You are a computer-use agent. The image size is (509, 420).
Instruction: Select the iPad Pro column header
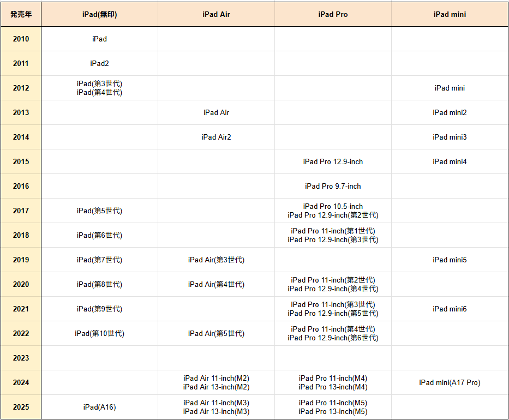[333, 15]
